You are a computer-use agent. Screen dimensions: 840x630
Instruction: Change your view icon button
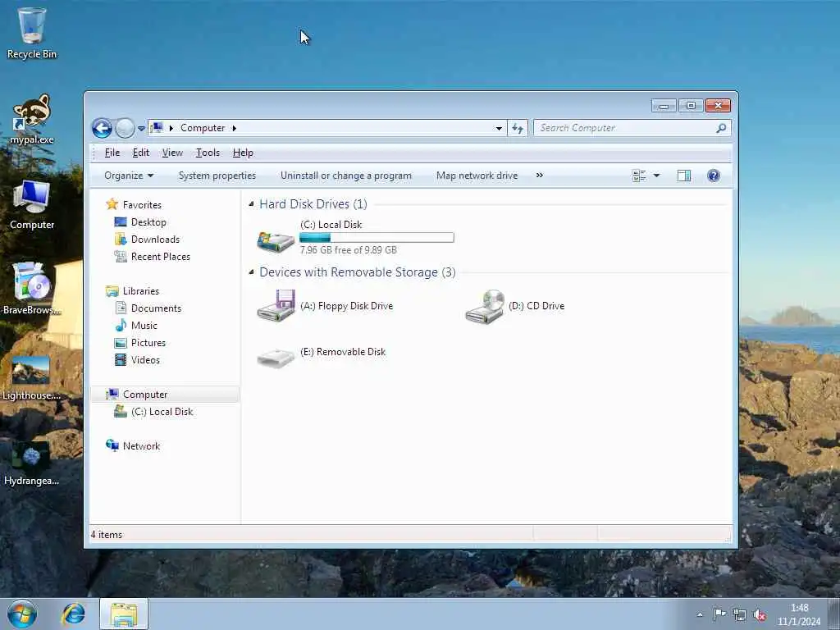tap(638, 176)
